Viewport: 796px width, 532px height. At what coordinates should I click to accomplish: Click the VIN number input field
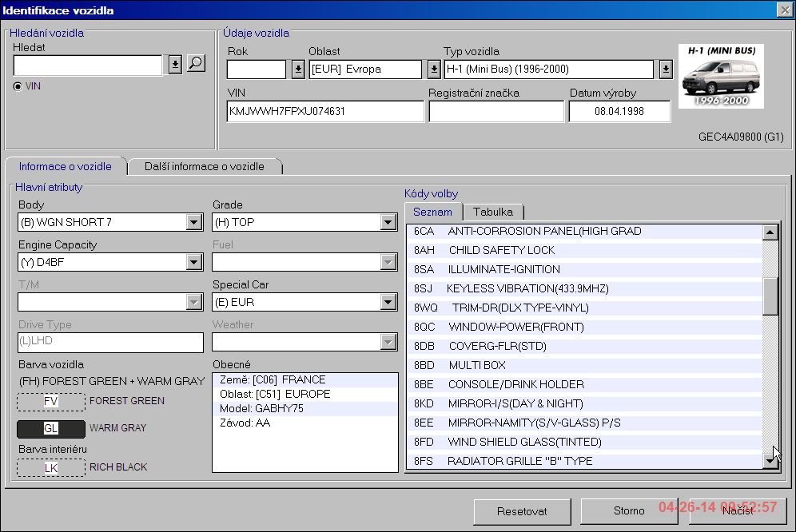[325, 111]
